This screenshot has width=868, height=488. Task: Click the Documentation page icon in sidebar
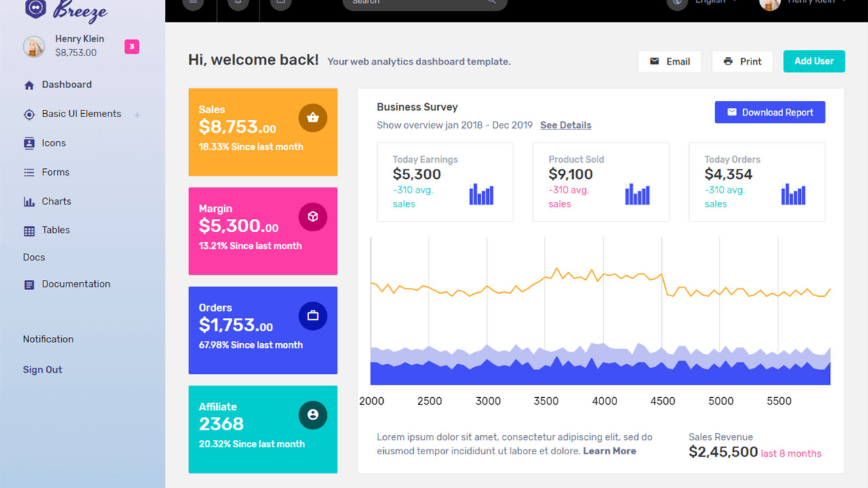click(29, 285)
